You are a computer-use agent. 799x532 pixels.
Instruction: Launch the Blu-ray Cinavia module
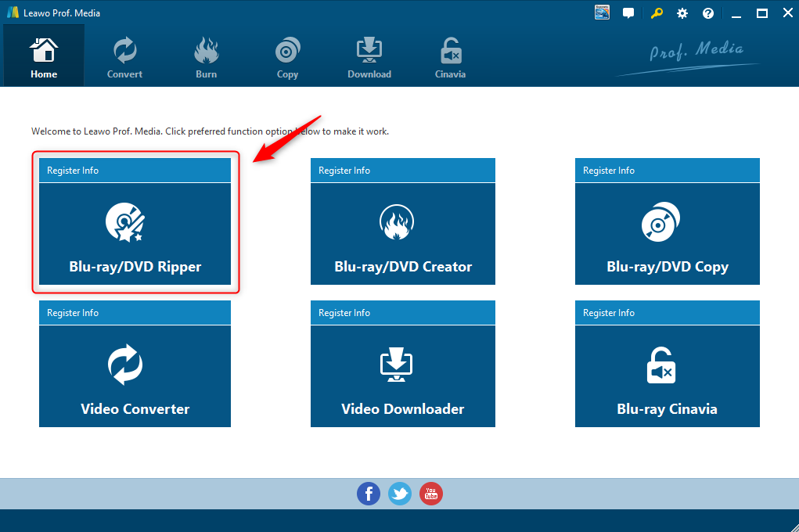[x=667, y=376]
